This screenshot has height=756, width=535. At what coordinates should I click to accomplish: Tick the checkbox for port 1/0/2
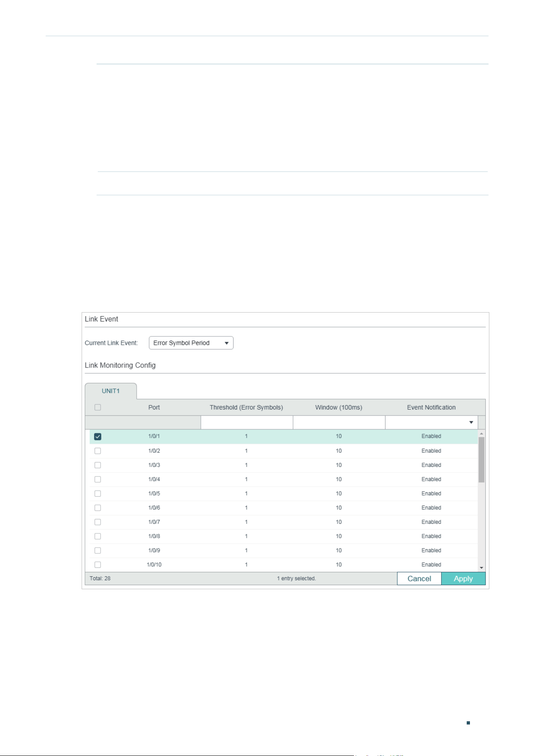coord(98,451)
